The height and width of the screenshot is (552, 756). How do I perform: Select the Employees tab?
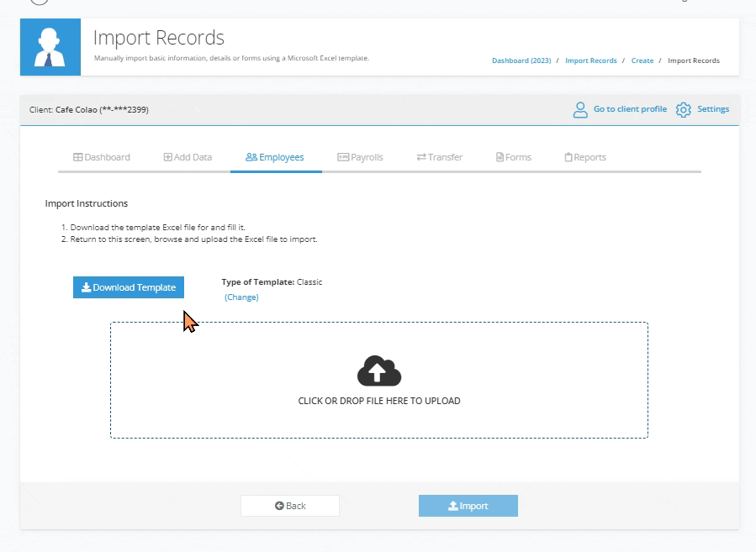pyautogui.click(x=275, y=157)
